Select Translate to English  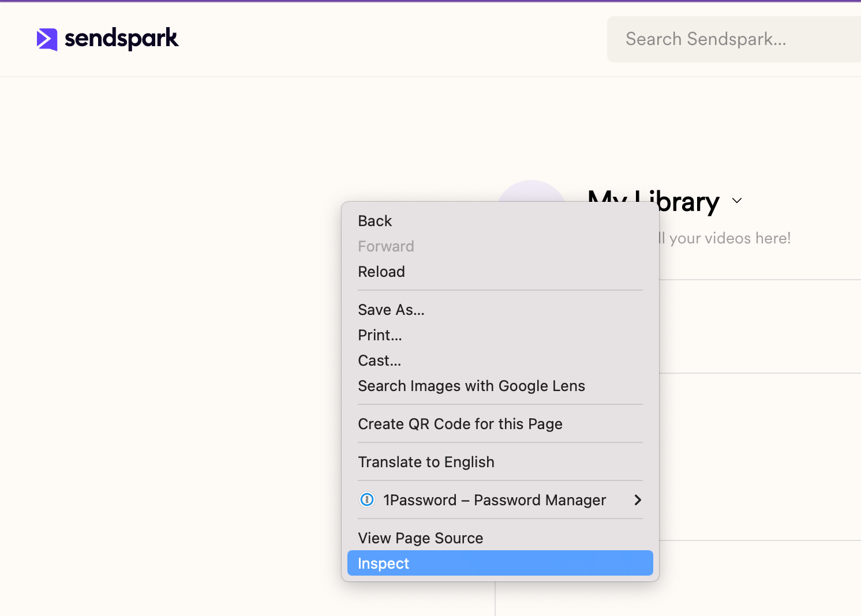[500, 462]
